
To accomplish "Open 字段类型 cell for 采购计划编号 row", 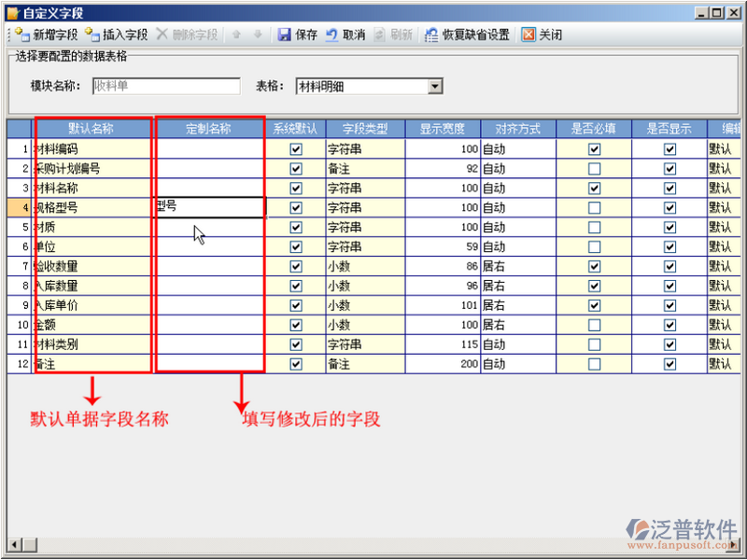I will coord(365,169).
